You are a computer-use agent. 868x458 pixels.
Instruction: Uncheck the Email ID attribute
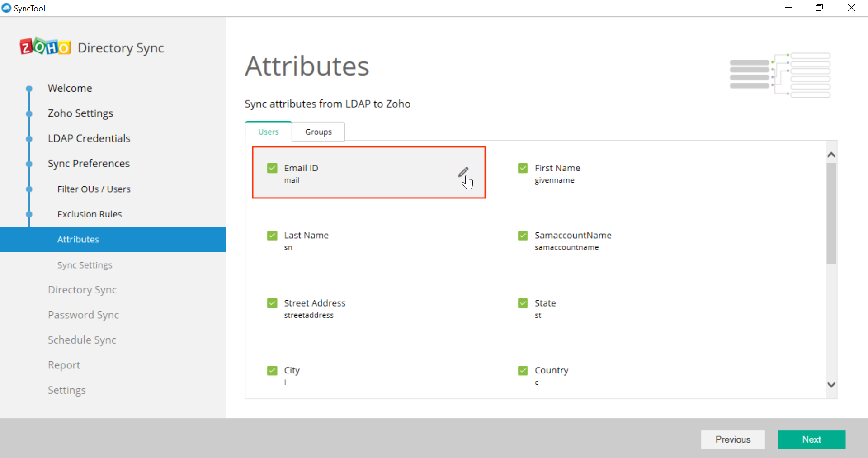point(272,168)
